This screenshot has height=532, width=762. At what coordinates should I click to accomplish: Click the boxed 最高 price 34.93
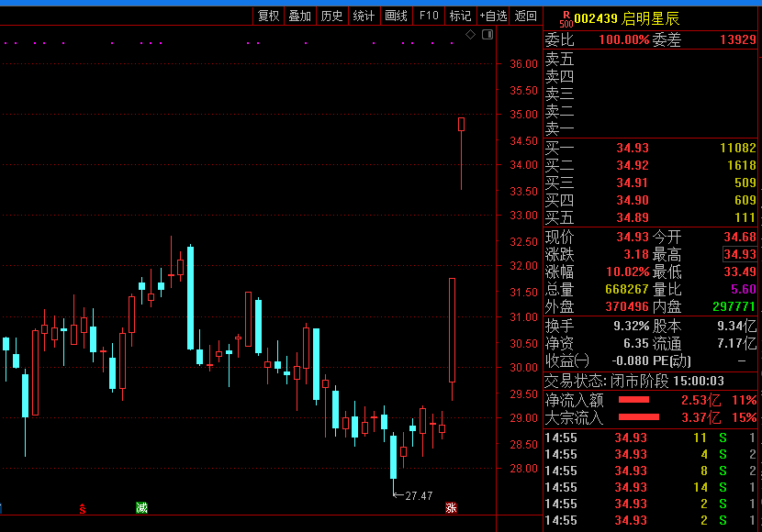coord(740,254)
